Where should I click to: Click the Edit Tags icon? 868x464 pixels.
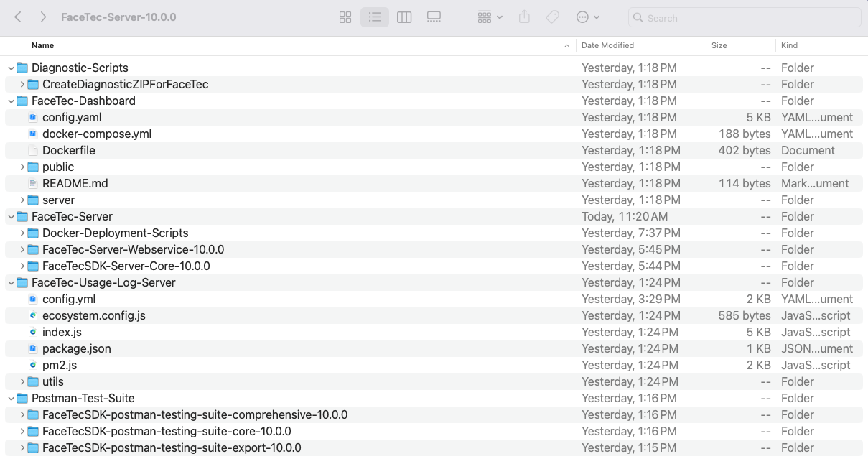point(552,17)
